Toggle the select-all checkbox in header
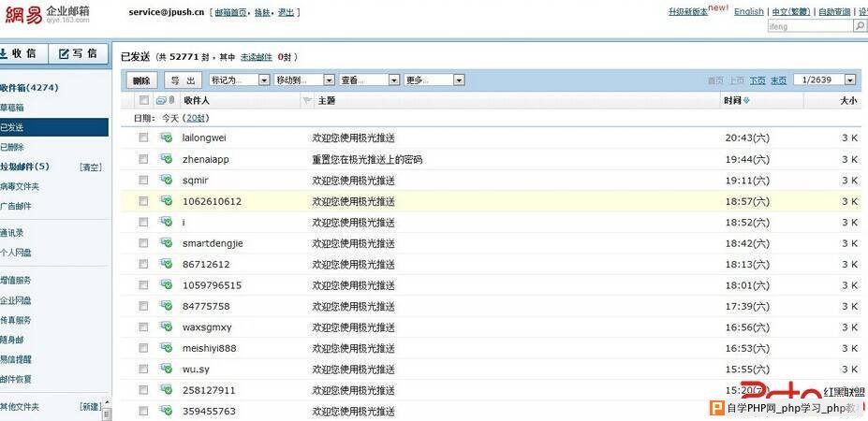The height and width of the screenshot is (421, 868). pos(144,100)
